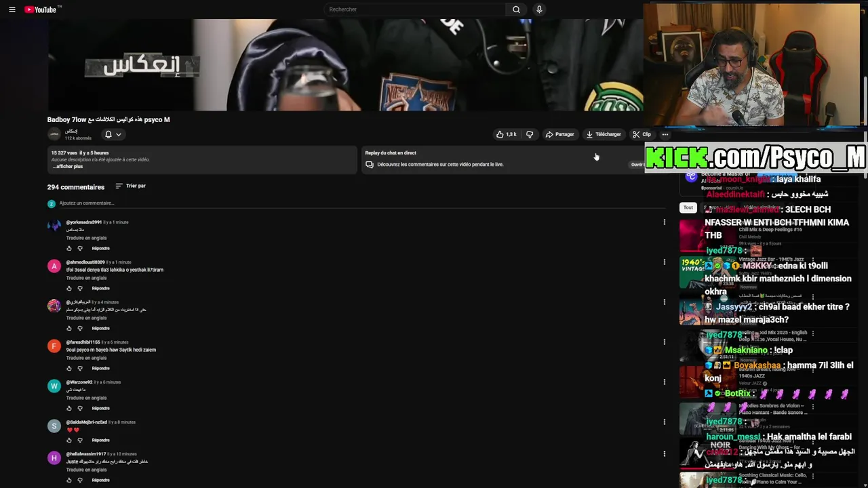
Task: Focus the Rechercher search field
Action: [415, 9]
